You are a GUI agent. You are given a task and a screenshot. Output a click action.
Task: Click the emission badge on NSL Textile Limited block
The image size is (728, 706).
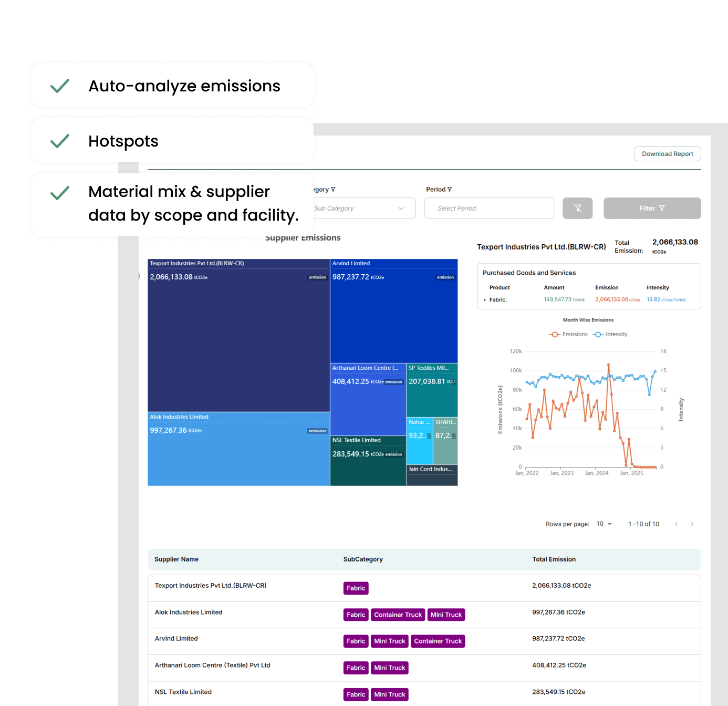[x=394, y=454]
